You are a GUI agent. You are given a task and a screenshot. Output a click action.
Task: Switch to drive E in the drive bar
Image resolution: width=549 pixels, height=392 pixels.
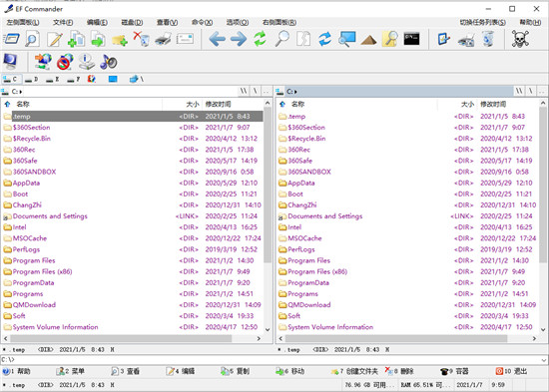point(53,79)
